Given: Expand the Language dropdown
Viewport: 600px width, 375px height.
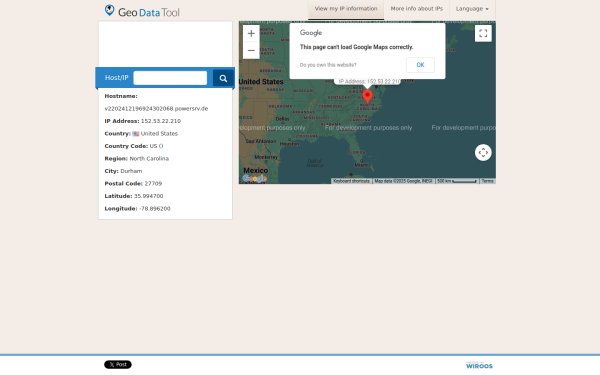Looking at the screenshot, I should pyautogui.click(x=472, y=9).
